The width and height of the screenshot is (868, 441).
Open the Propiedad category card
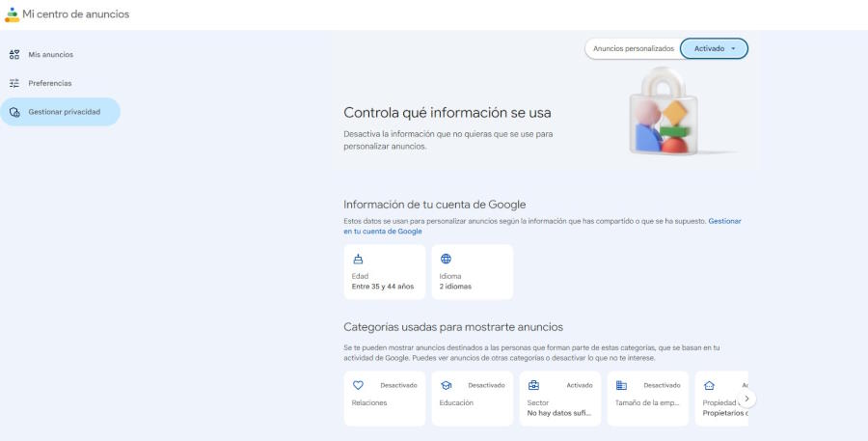click(x=721, y=399)
